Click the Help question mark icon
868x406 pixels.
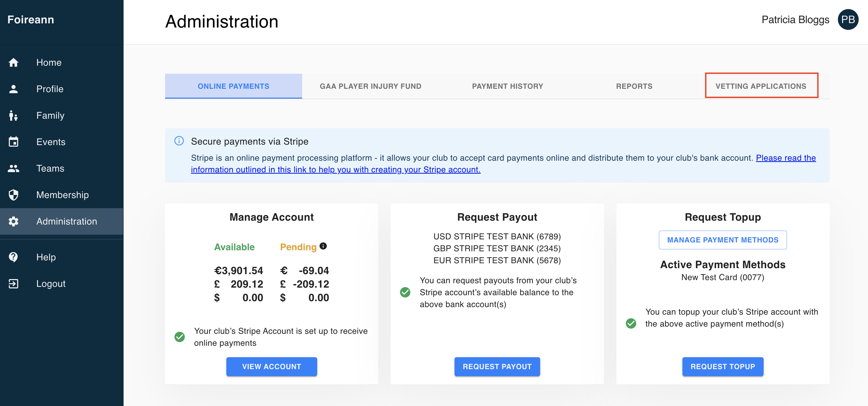coord(13,257)
